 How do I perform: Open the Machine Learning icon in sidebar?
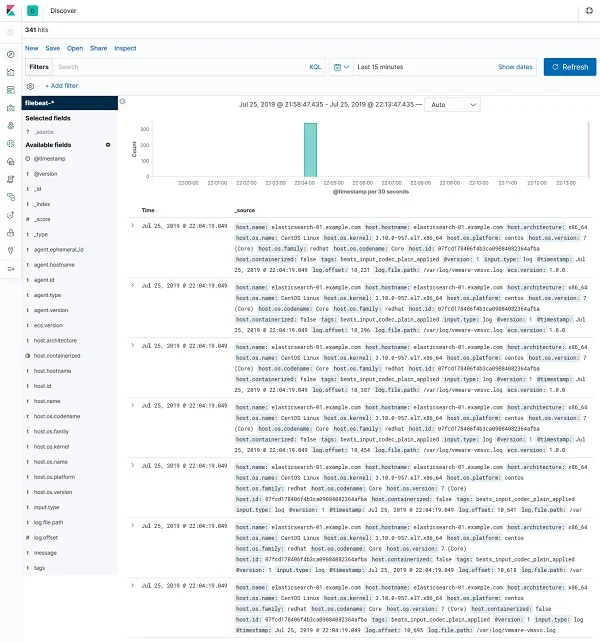[x=11, y=144]
